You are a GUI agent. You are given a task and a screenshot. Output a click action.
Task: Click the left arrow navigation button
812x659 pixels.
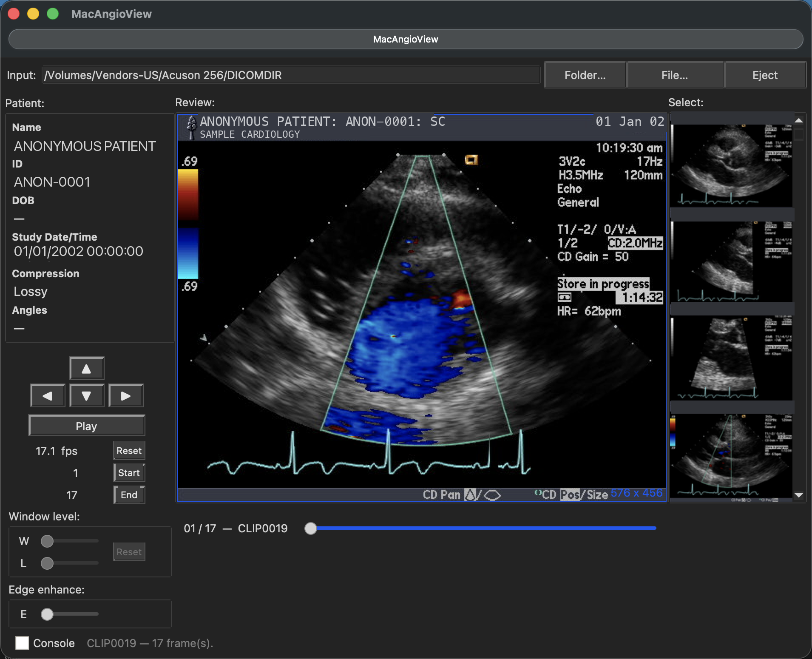coord(48,396)
